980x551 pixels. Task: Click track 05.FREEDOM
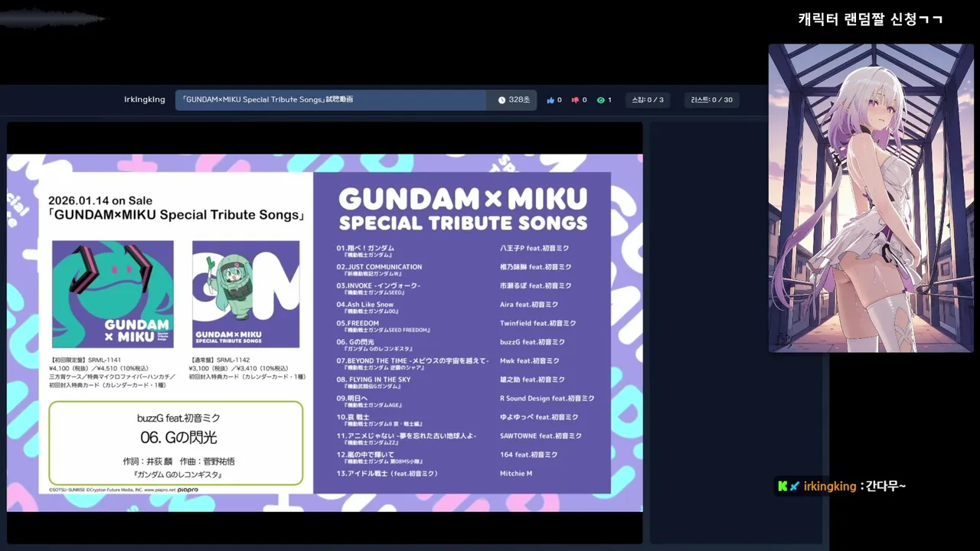pyautogui.click(x=358, y=323)
